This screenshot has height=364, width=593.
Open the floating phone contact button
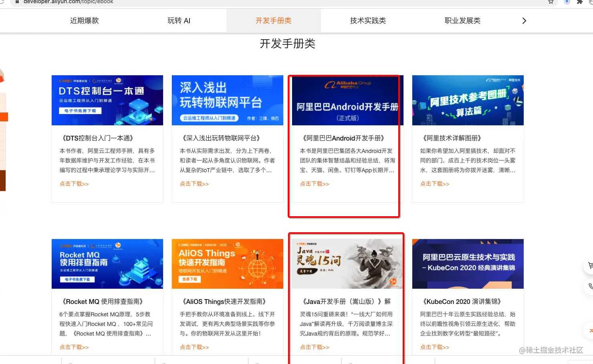589,286
